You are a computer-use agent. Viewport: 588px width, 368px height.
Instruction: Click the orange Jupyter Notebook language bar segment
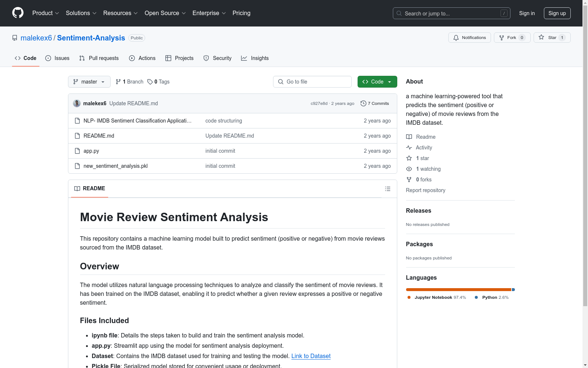(459, 290)
